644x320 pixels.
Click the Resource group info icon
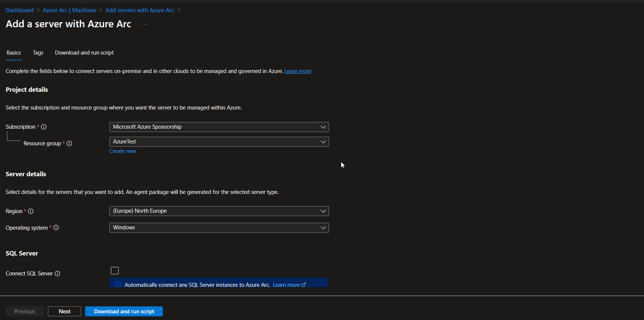click(x=69, y=143)
